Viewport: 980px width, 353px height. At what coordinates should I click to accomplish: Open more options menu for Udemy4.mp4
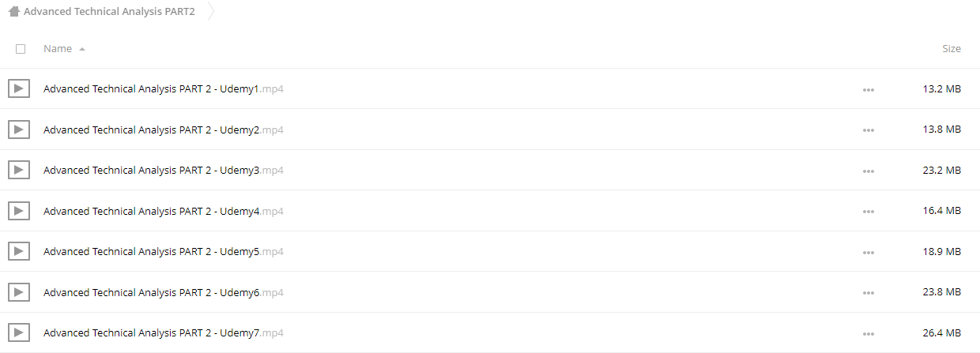[x=869, y=212]
